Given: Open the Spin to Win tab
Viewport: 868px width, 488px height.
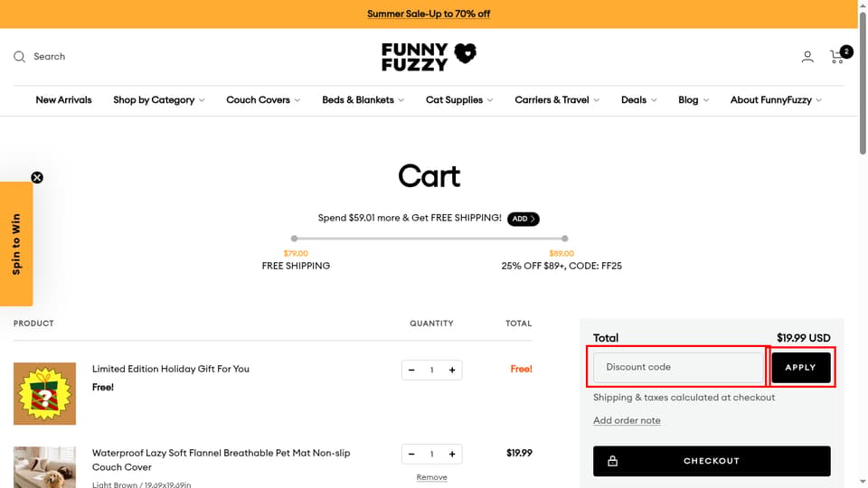Looking at the screenshot, I should (x=16, y=244).
